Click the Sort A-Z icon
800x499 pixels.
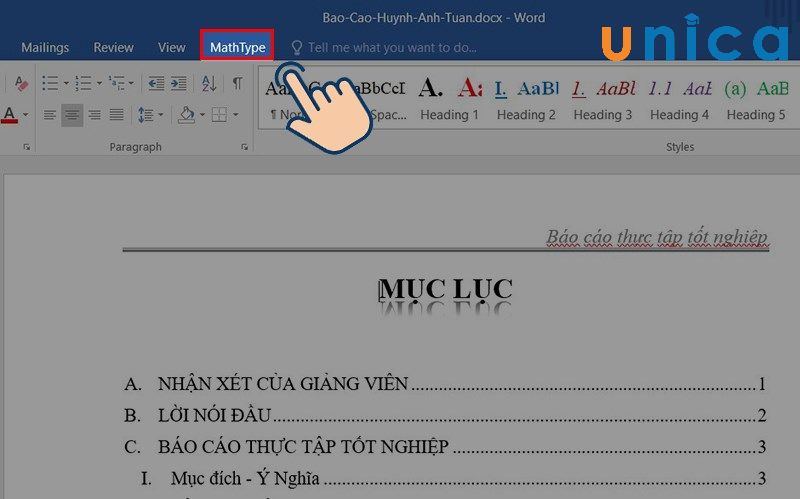pyautogui.click(x=209, y=83)
